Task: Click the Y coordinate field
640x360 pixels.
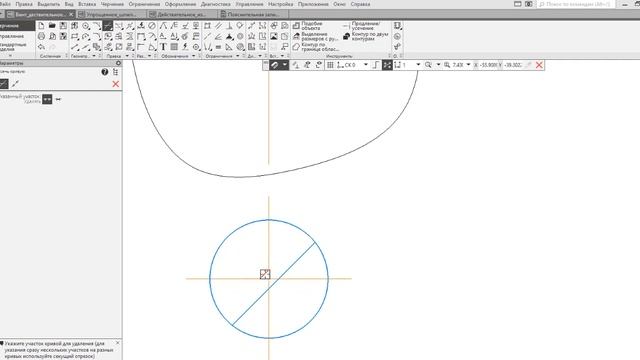Action: (513, 65)
